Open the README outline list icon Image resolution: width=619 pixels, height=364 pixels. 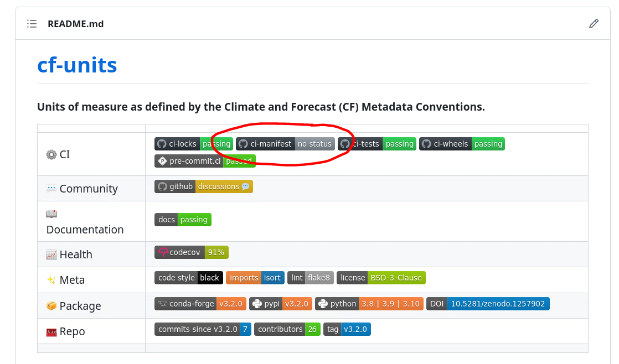coord(32,24)
